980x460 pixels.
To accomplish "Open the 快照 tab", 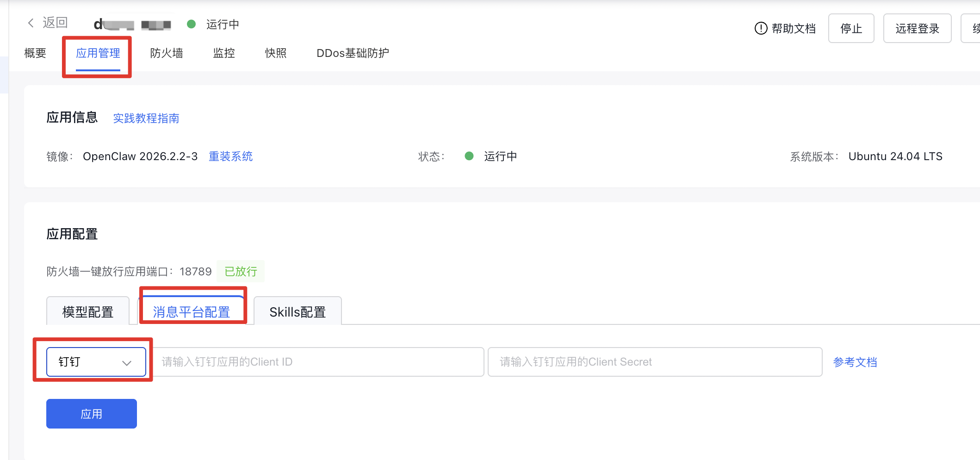I will [x=276, y=53].
